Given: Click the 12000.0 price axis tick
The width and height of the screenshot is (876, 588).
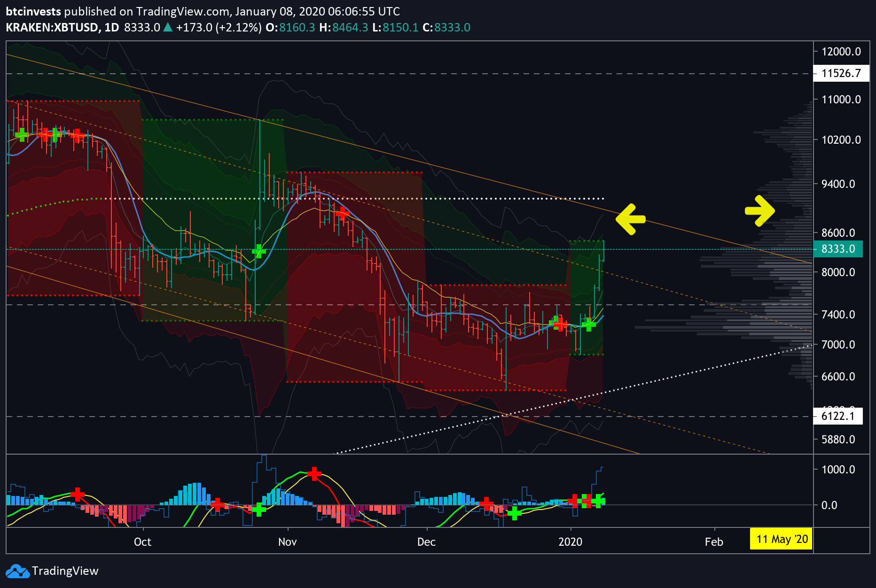Looking at the screenshot, I should coord(841,52).
